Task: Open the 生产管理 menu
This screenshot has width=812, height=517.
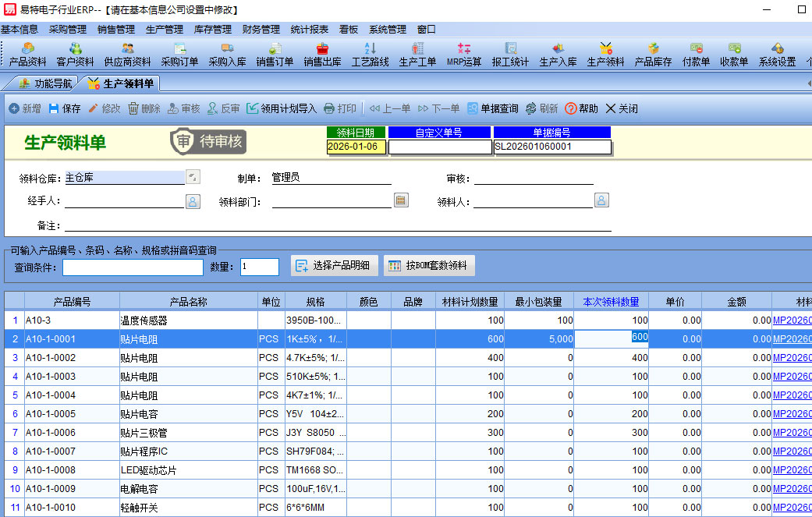Action: 164,30
